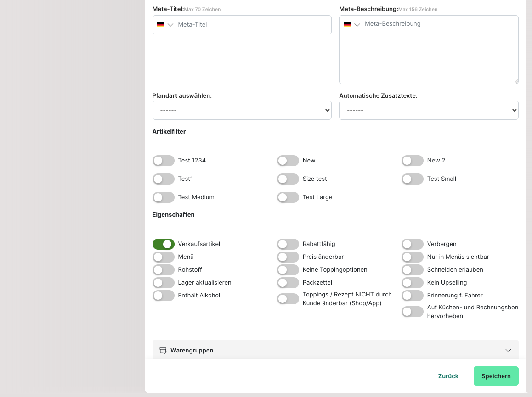Open language chevron beside Meta-Titel flag
This screenshot has width=532, height=397.
pos(170,25)
